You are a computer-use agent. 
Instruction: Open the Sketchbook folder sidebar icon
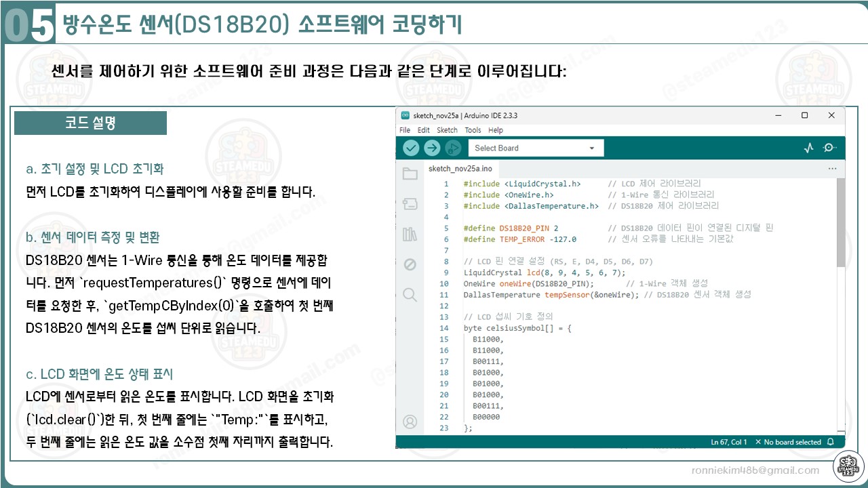coord(410,174)
